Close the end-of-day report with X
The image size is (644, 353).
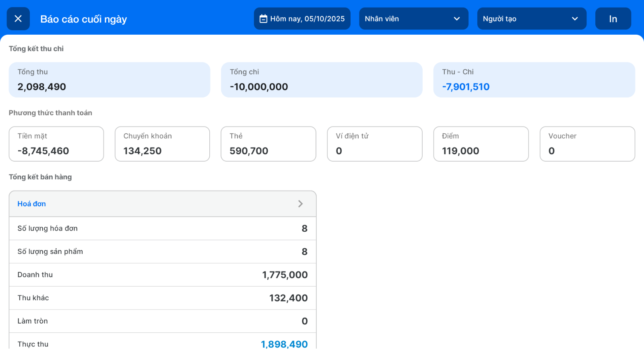point(18,19)
